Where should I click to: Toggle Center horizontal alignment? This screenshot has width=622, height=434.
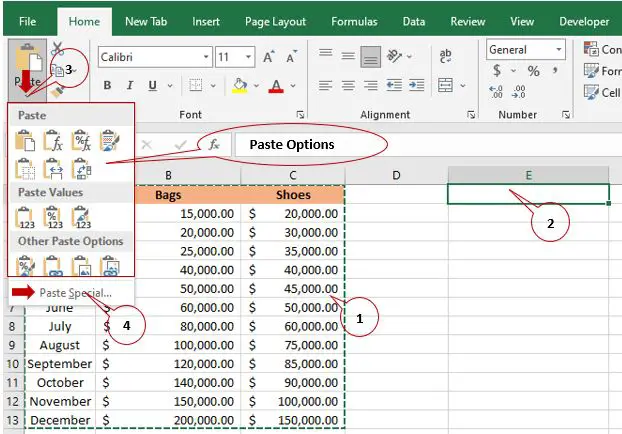348,85
